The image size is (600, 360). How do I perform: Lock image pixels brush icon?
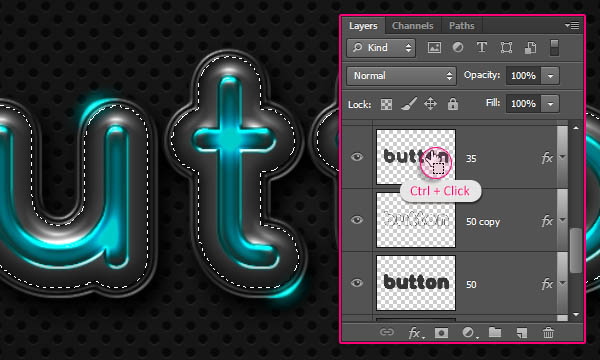[x=409, y=104]
